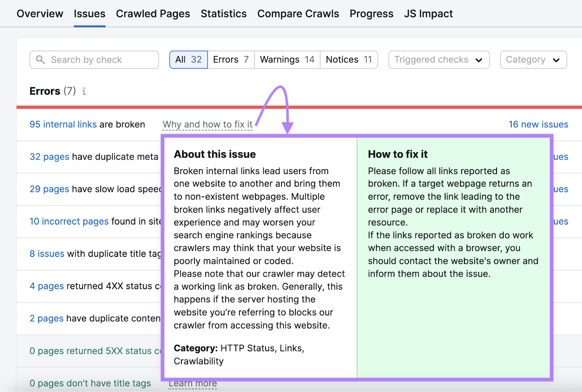Image resolution: width=582 pixels, height=392 pixels.
Task: Select the All issues filter
Action: point(188,59)
